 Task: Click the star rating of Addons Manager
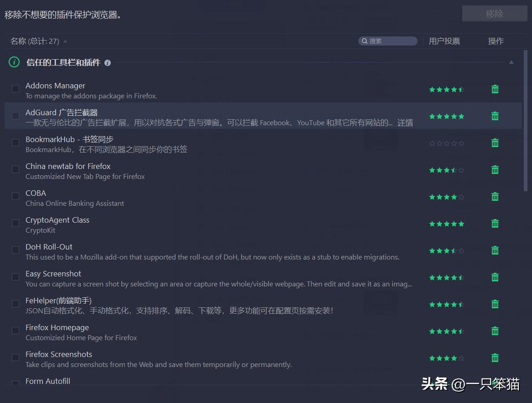point(446,90)
